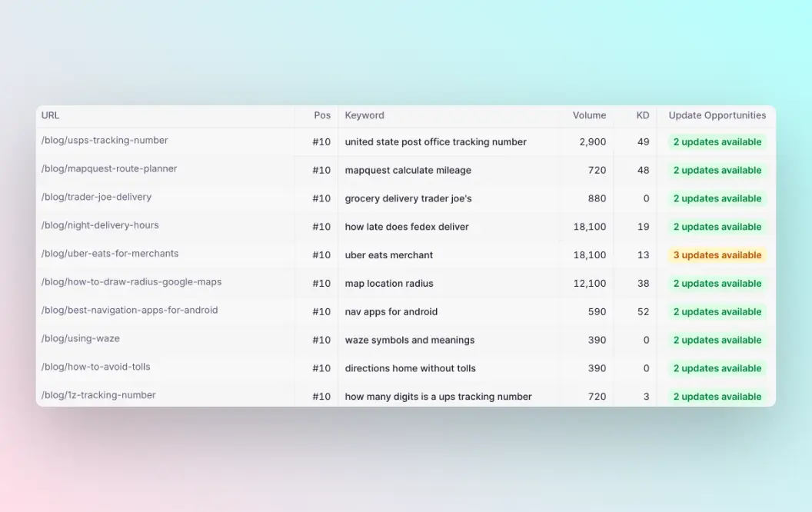812x512 pixels.
Task: Open /blog/using-waze URL
Action: pyautogui.click(x=80, y=338)
